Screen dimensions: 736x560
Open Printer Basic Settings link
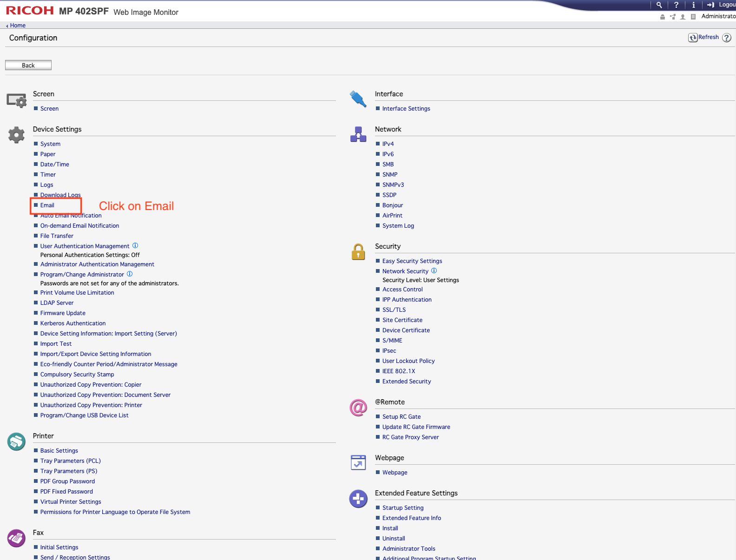(59, 451)
